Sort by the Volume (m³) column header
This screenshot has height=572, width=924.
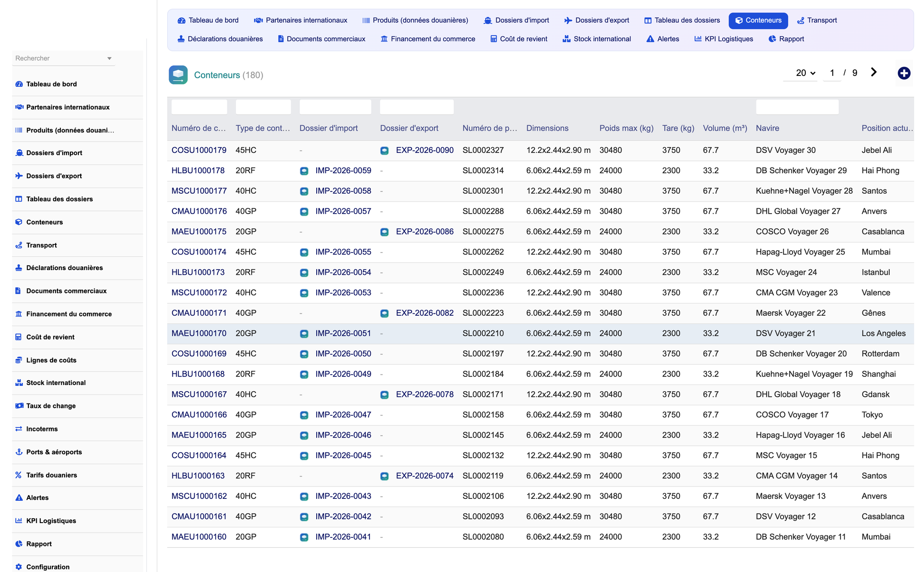[725, 128]
